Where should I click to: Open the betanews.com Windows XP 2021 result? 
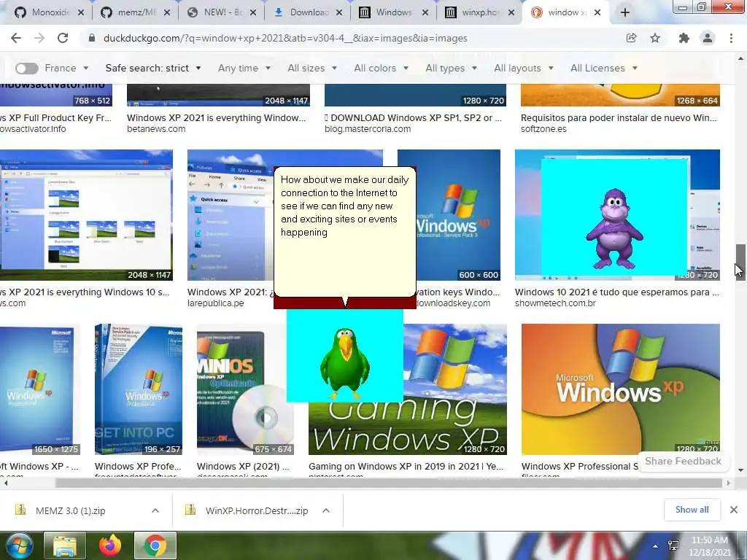[x=216, y=117]
